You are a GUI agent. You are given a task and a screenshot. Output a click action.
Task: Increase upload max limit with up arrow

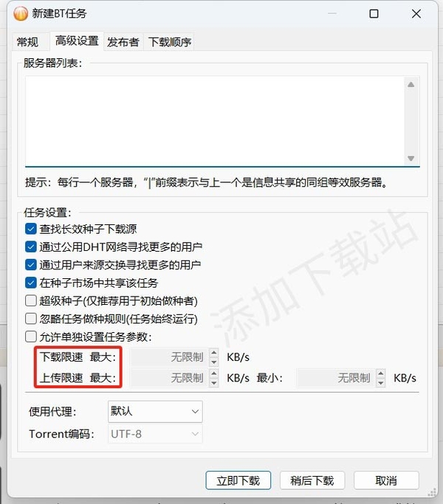pos(213,373)
